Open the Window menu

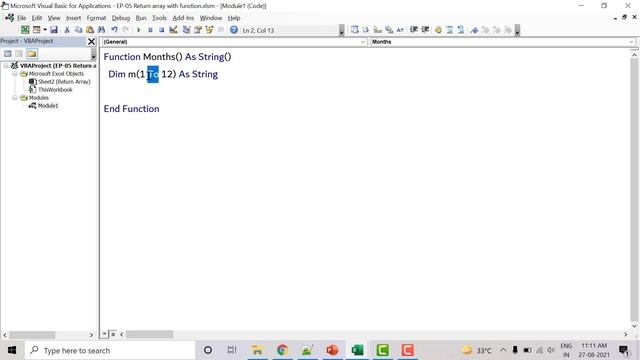click(x=211, y=18)
